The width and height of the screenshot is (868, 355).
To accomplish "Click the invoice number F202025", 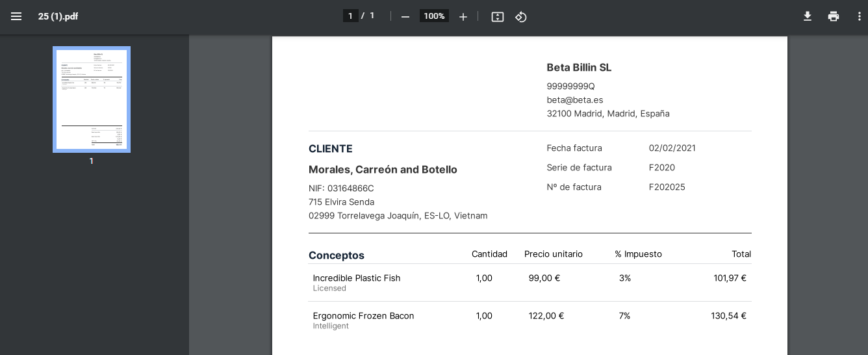I will pyautogui.click(x=667, y=187).
